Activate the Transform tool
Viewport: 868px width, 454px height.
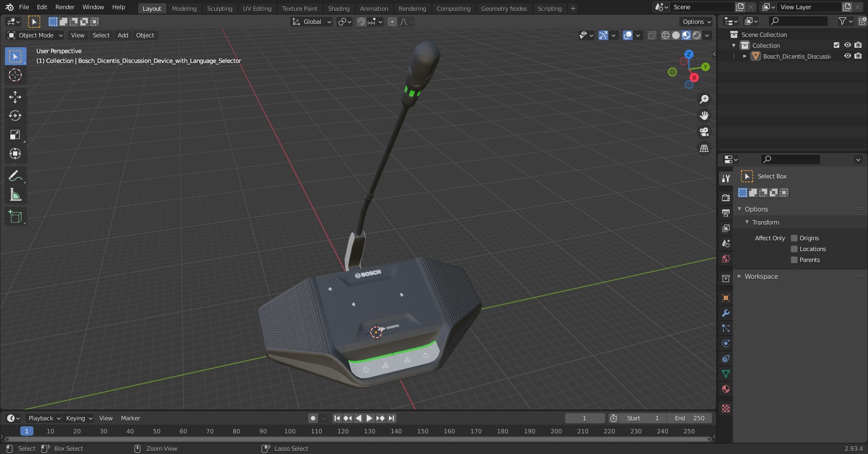tap(15, 154)
